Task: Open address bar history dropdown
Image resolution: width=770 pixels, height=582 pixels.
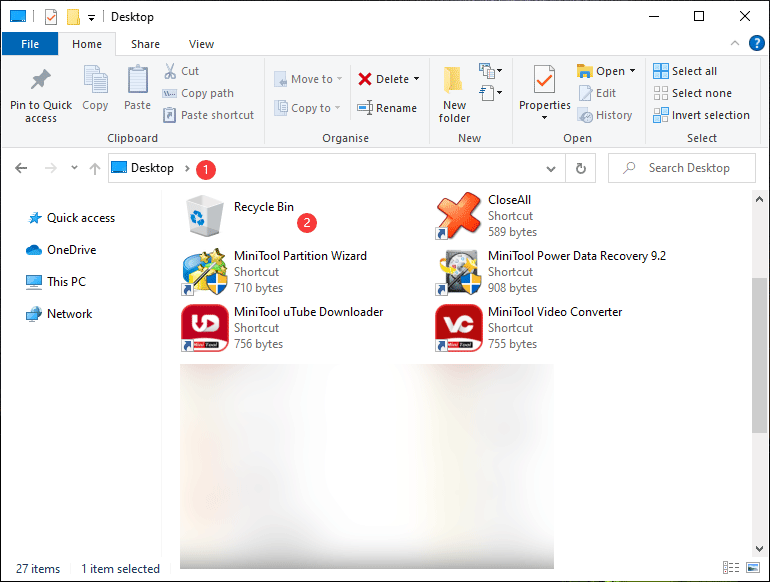Action: (551, 169)
